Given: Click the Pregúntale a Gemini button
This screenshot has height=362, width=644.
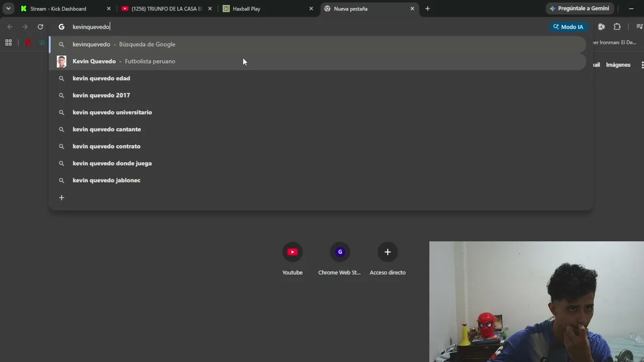Looking at the screenshot, I should (x=579, y=9).
